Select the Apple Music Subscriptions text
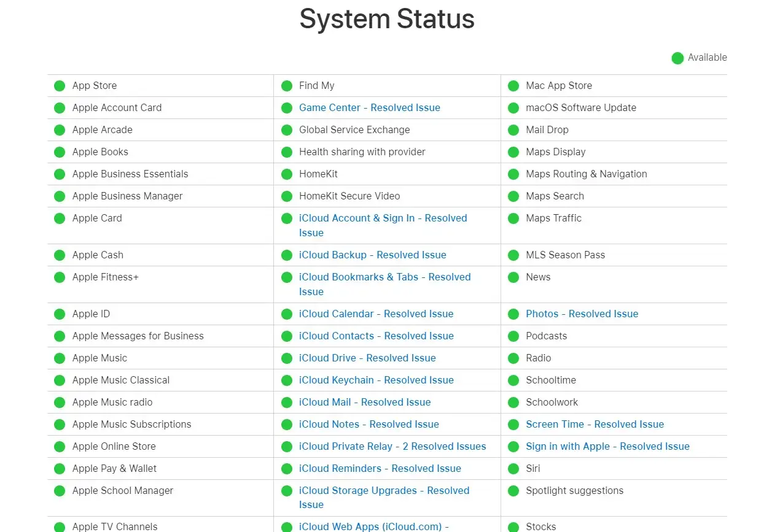The image size is (772, 532). [132, 424]
